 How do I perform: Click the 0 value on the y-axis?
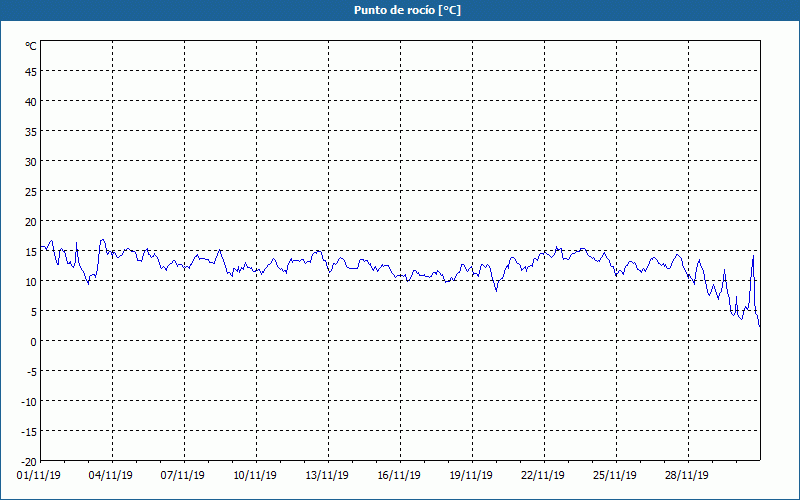pos(34,342)
